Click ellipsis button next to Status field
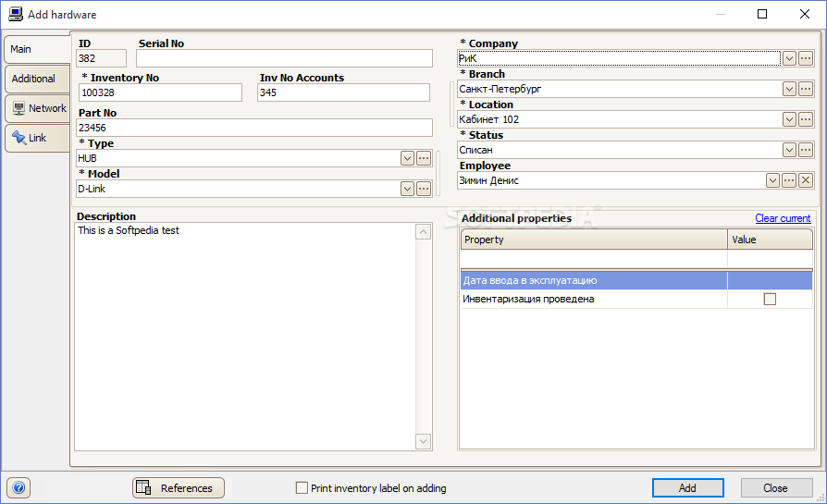The width and height of the screenshot is (827, 504). tap(806, 150)
